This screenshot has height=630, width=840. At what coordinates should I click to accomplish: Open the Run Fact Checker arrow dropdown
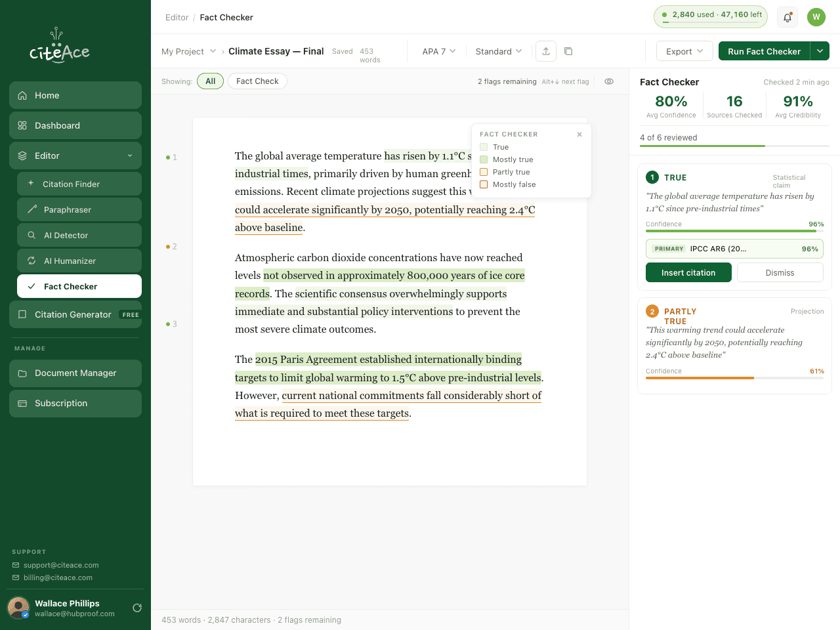point(820,51)
